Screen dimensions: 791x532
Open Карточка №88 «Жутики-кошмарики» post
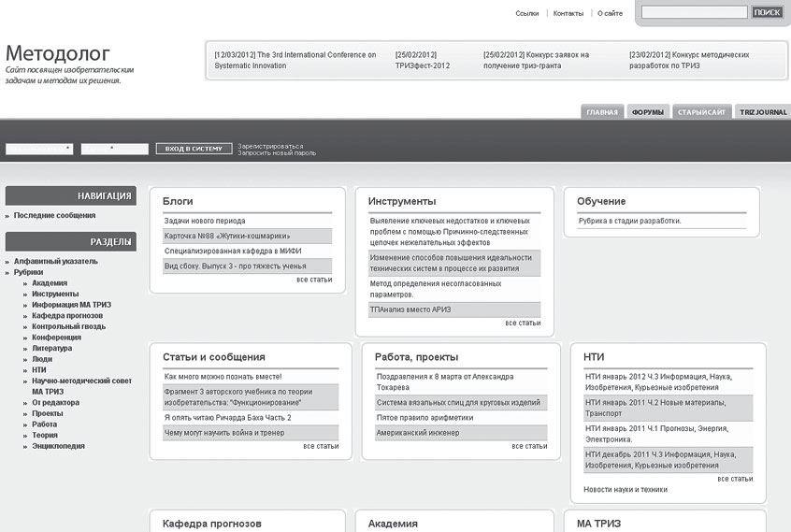227,236
